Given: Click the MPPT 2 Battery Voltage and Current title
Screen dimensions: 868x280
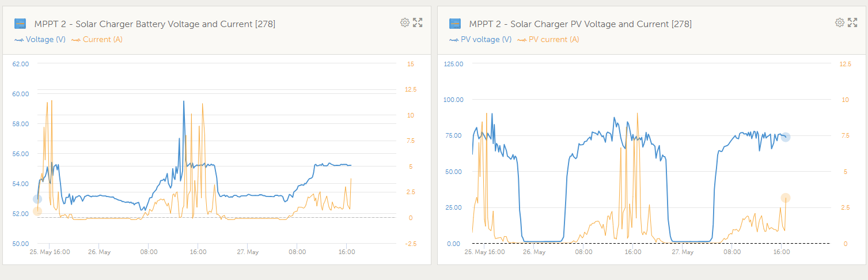Looking at the screenshot, I should point(155,24).
